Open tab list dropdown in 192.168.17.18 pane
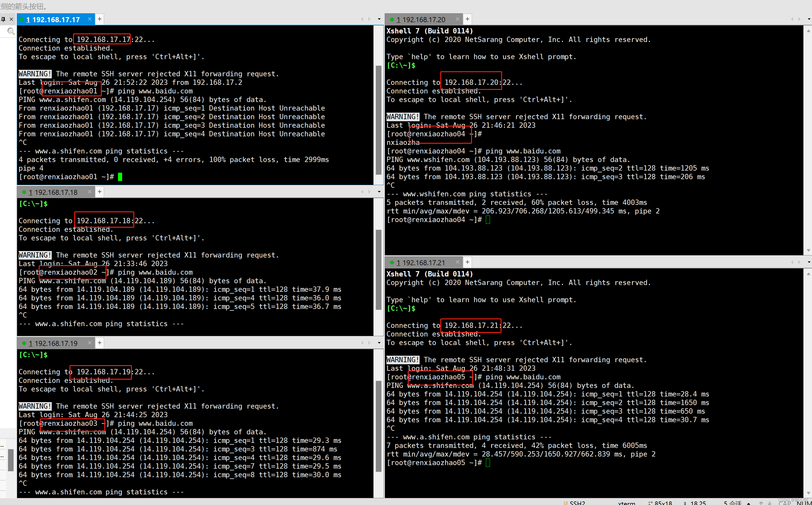This screenshot has width=812, height=505. 379,192
